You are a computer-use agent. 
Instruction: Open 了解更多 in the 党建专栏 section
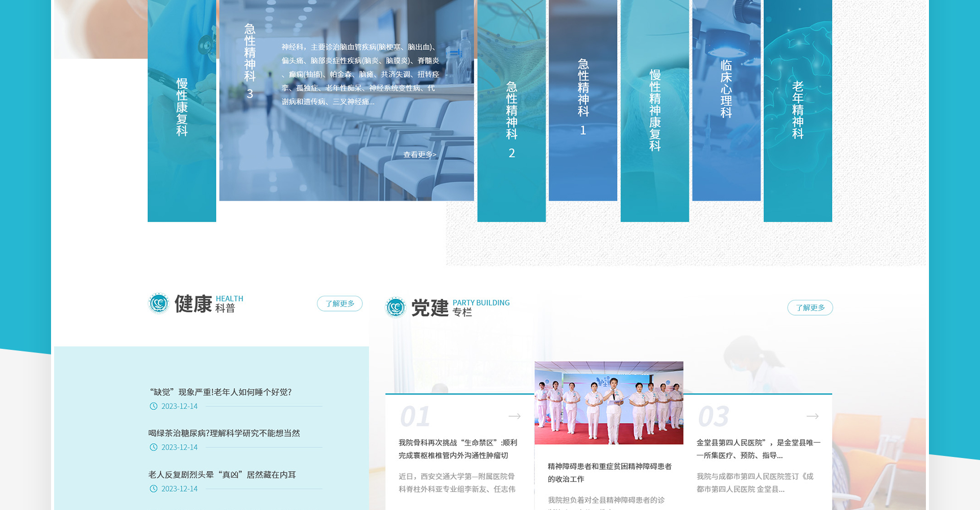(x=810, y=308)
